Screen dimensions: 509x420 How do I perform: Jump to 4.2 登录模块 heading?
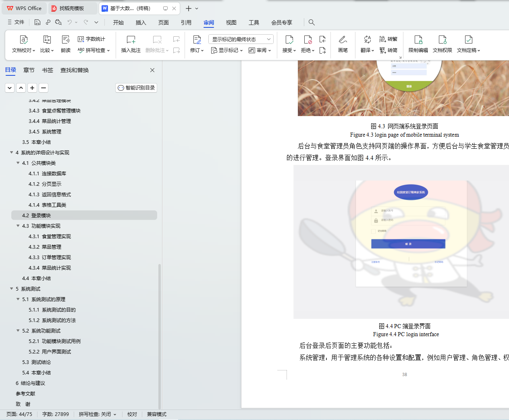tap(84, 215)
